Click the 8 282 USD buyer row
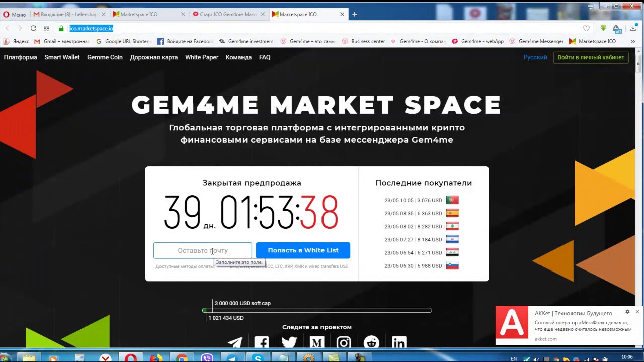The image size is (644, 362). (x=422, y=226)
